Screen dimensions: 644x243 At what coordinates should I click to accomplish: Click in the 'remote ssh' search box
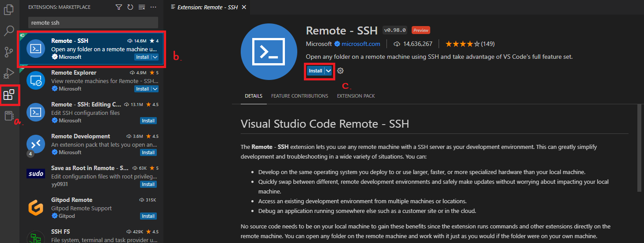tap(93, 23)
